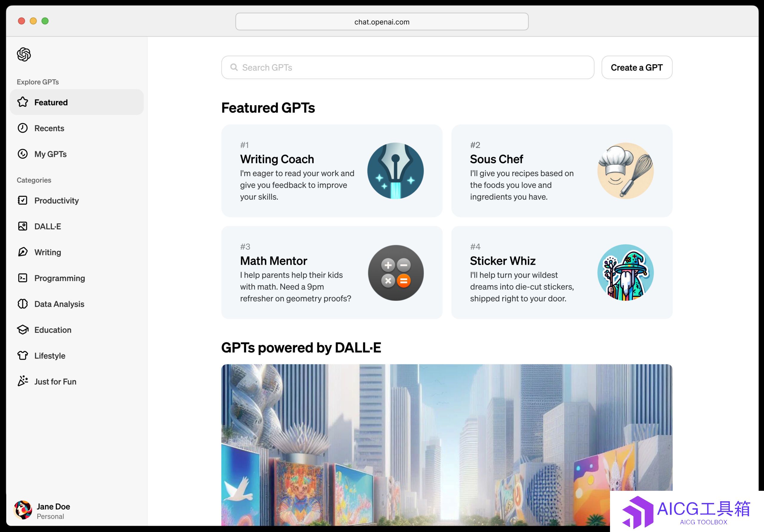Click the Writing pen icon
Viewport: 764px width, 532px height.
tap(23, 252)
